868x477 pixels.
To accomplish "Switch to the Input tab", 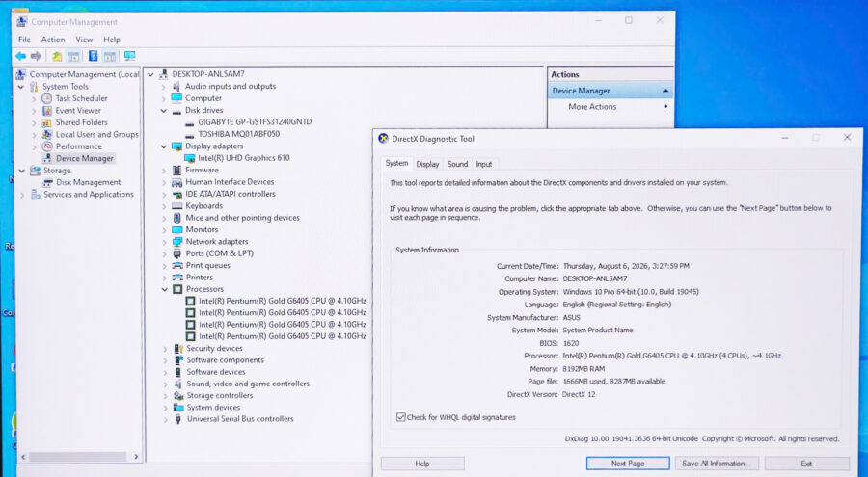I will pos(484,165).
